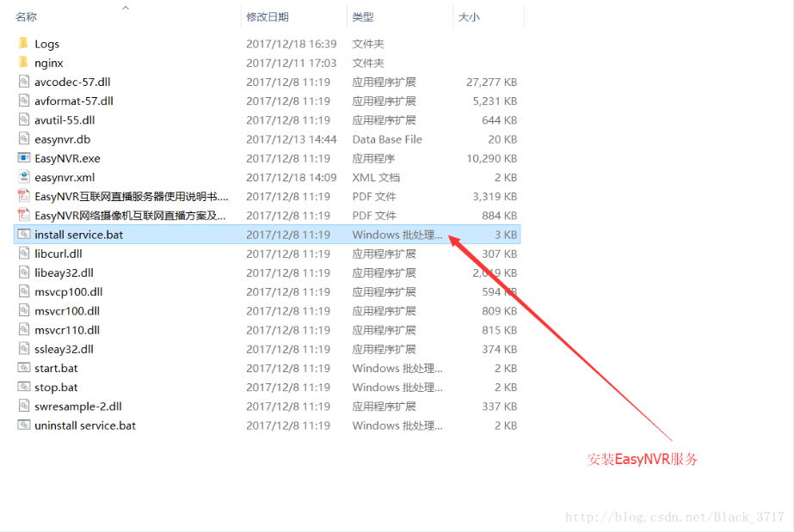Click the msvcp100.dll file icon
The height and width of the screenshot is (532, 794).
click(x=24, y=291)
